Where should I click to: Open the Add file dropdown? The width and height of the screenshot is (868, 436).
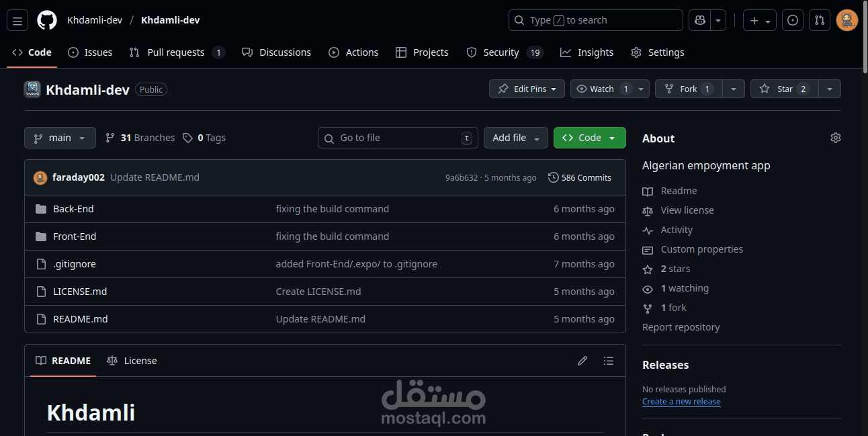click(x=516, y=138)
